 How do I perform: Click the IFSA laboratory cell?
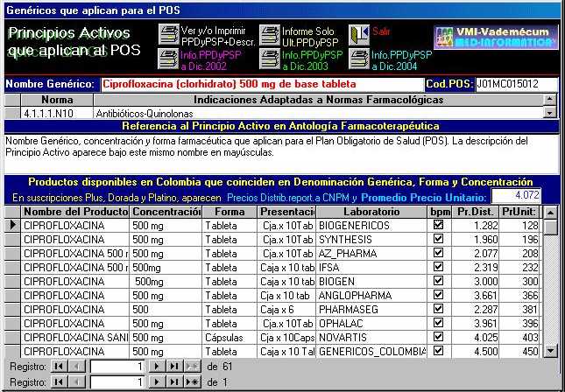point(371,268)
